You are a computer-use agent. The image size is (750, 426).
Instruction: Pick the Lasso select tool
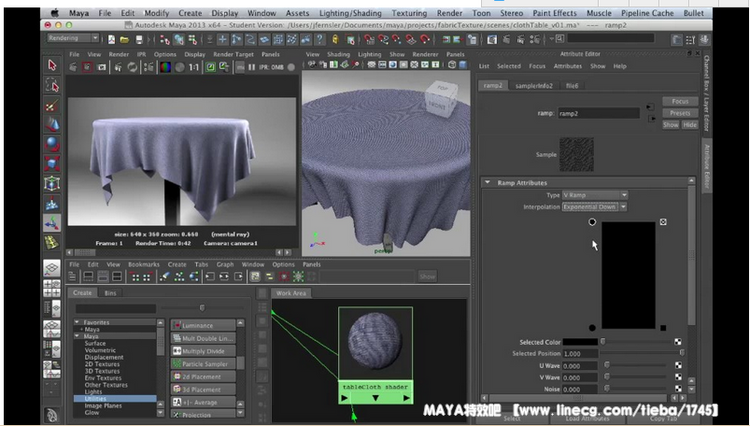tap(52, 85)
